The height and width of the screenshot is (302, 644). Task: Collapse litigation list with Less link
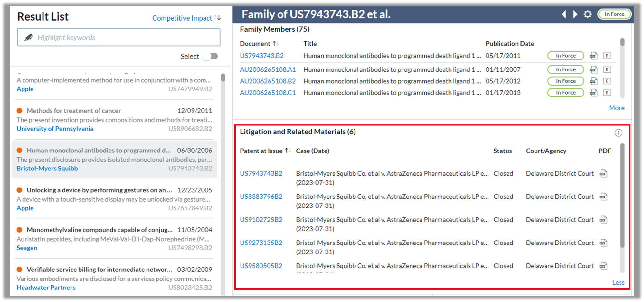[x=618, y=282]
